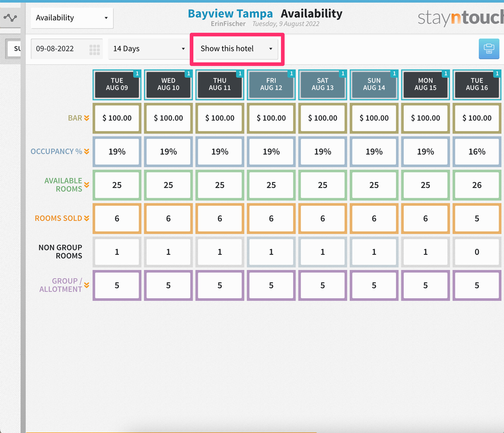Image resolution: width=504 pixels, height=433 pixels.
Task: Open the calendar grid icon in date field
Action: click(94, 49)
